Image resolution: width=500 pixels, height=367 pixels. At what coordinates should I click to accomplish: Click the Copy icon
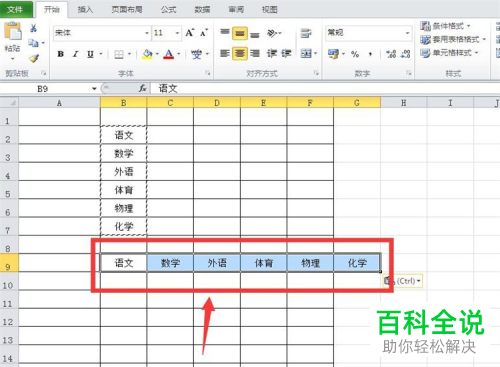click(x=33, y=43)
